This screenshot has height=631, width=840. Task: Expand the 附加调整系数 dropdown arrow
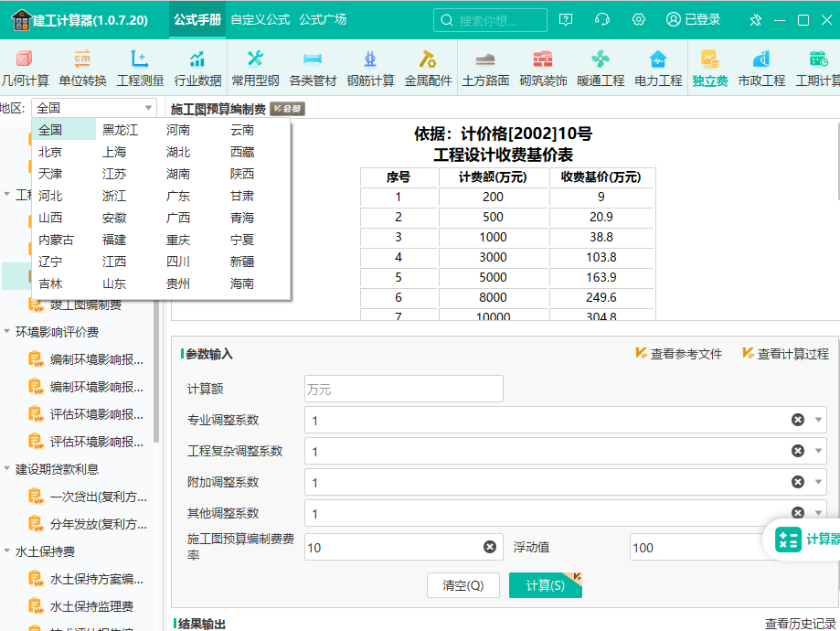(x=818, y=482)
